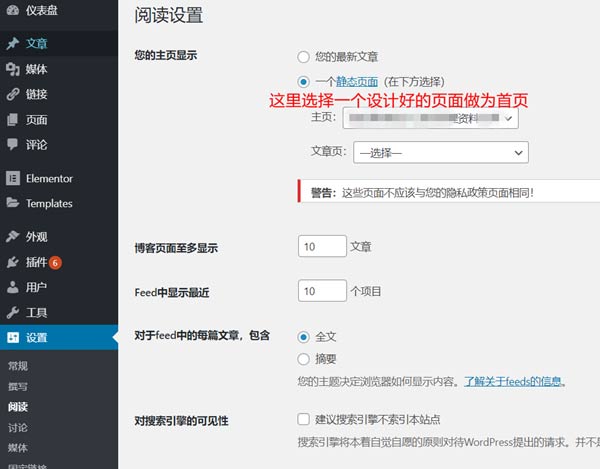
Task: Open the 文章页 dropdown showing —选择—
Action: pos(441,153)
